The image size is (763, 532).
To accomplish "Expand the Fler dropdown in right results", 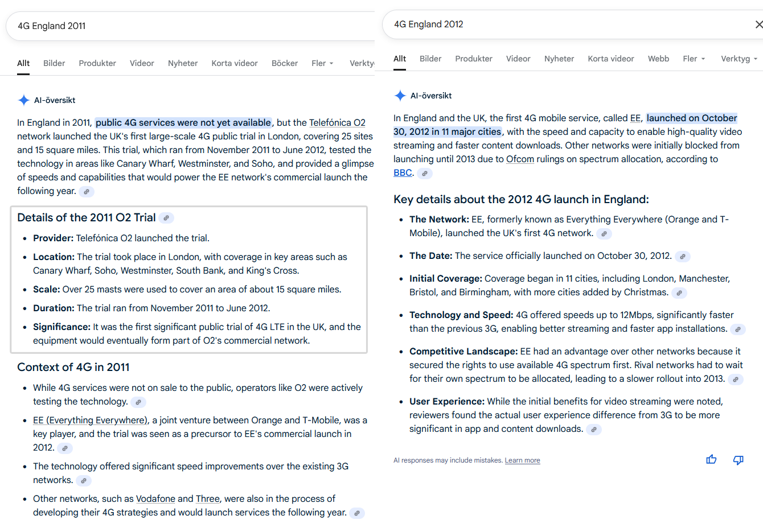I will pos(694,59).
